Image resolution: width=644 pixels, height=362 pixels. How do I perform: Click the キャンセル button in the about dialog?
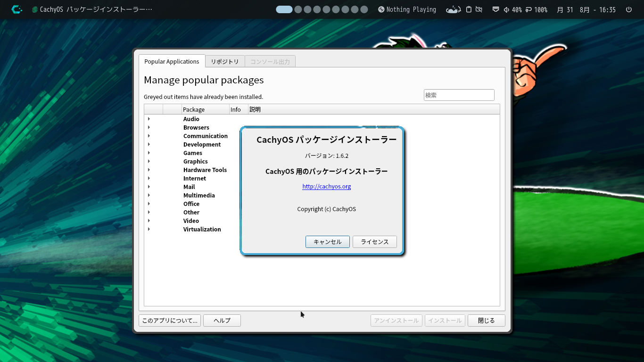[327, 242]
